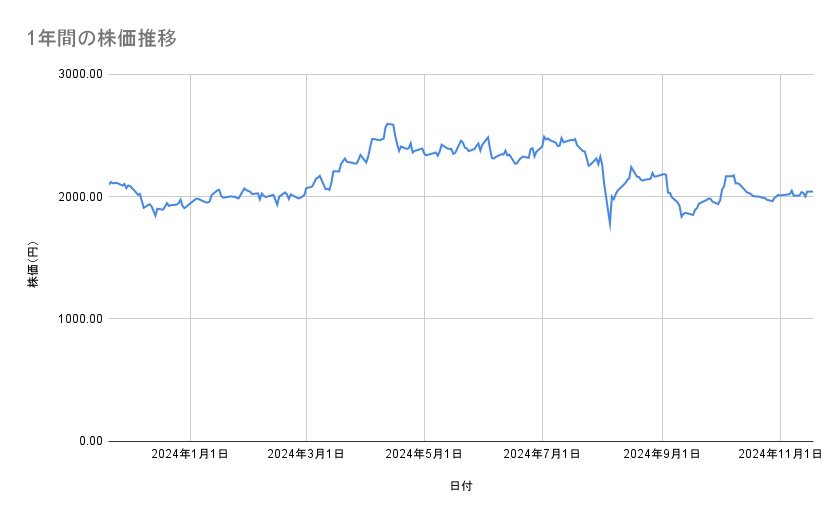The image size is (839, 519).
Task: Select the last data point of the line
Action: [812, 191]
